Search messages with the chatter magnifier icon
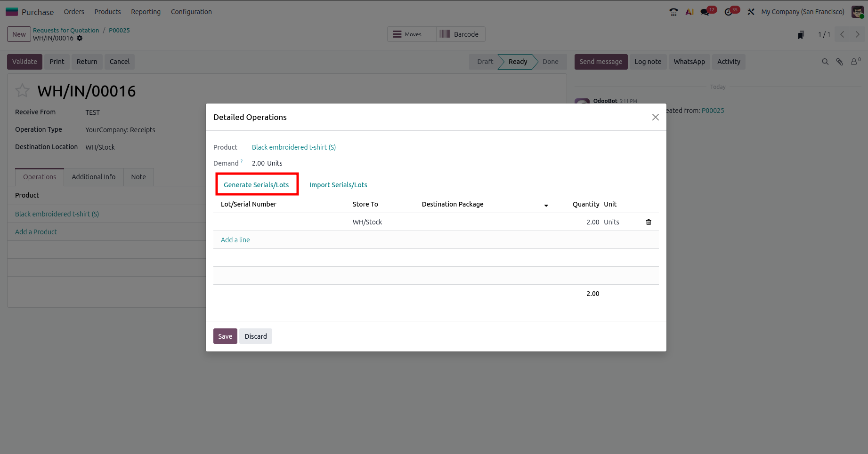This screenshot has height=454, width=868. point(825,62)
